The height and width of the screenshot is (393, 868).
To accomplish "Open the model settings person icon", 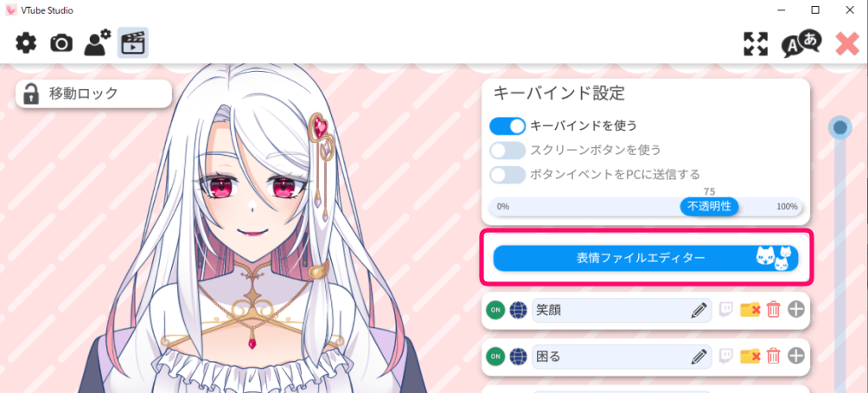I will [98, 43].
